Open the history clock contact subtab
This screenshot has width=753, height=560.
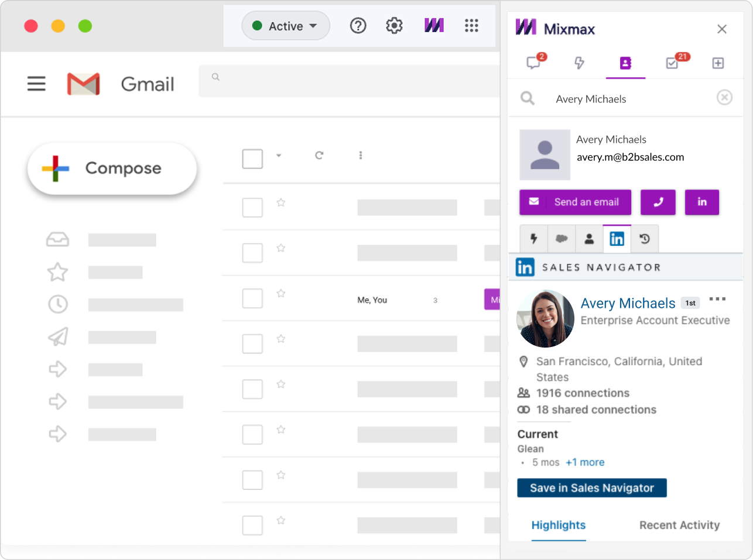pyautogui.click(x=645, y=239)
